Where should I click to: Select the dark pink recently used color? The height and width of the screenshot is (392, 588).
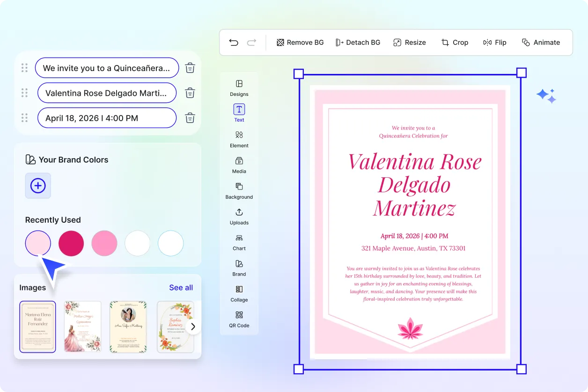[71, 243]
